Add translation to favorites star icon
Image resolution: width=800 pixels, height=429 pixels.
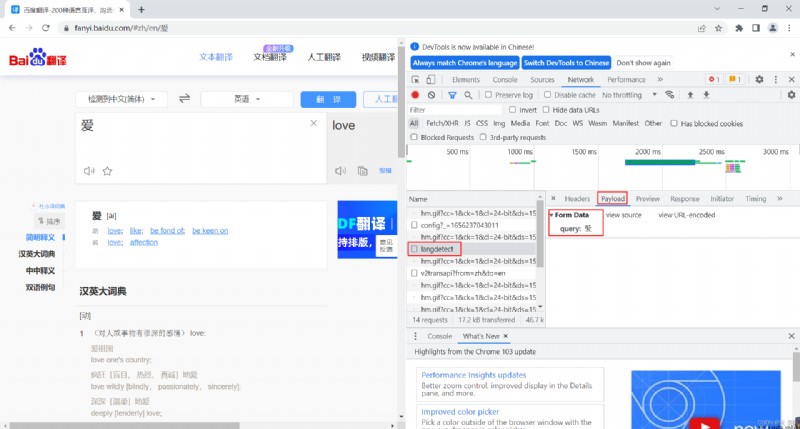(107, 171)
